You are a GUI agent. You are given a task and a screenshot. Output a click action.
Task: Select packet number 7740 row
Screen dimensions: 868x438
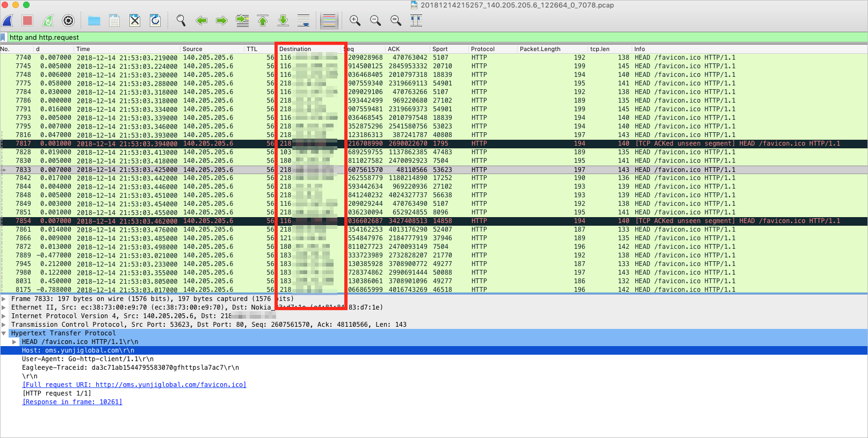(x=434, y=58)
